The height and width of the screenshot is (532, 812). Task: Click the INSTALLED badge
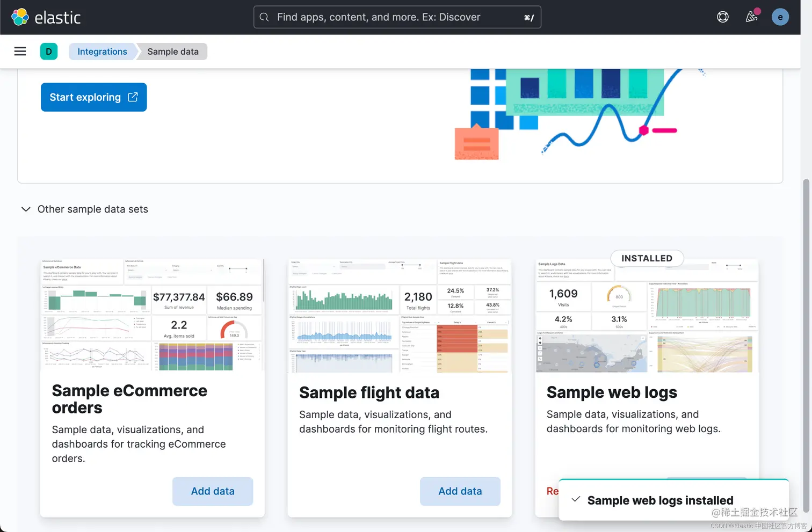click(647, 258)
